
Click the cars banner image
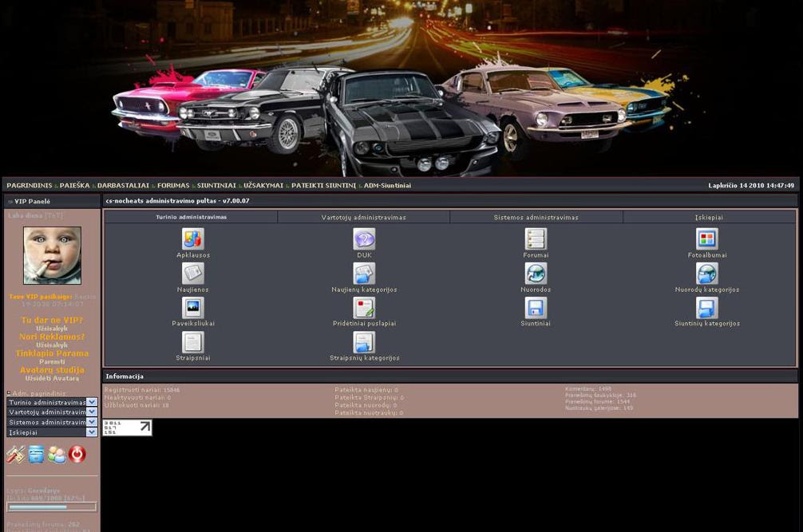401,88
